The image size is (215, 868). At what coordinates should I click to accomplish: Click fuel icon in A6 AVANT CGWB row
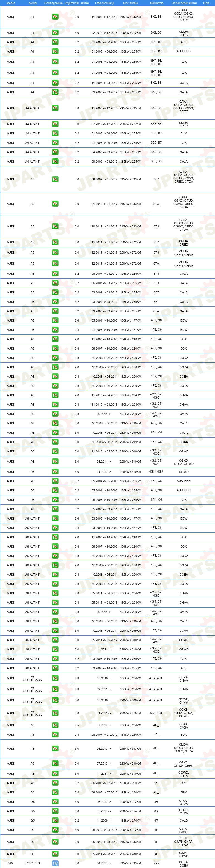tap(55, 640)
